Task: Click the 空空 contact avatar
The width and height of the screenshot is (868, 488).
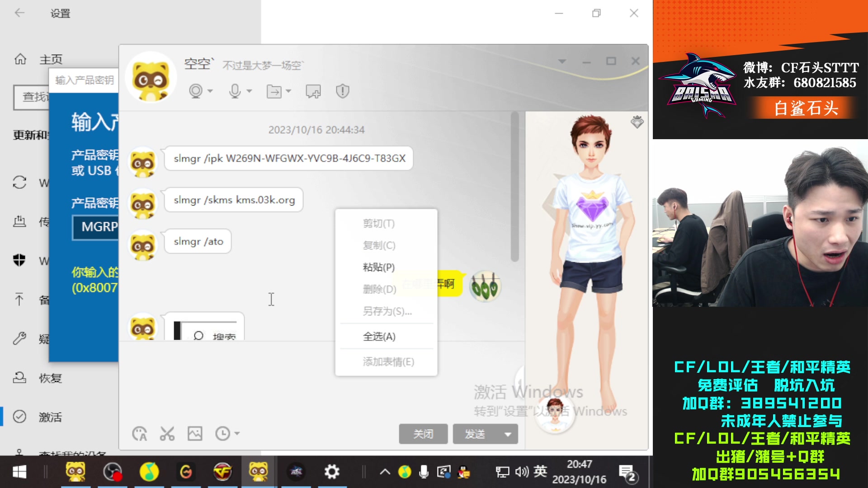Action: 151,78
